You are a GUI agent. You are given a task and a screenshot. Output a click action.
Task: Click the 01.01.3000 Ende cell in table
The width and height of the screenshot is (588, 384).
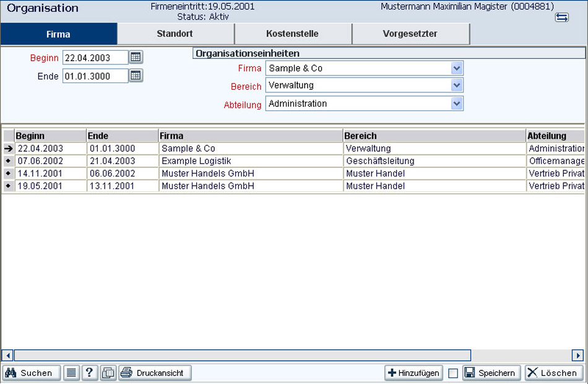[123, 148]
